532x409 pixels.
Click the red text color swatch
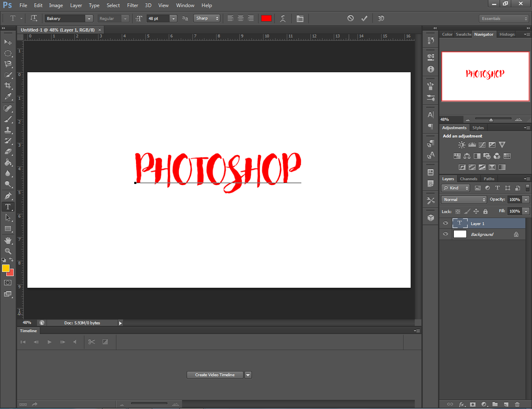tap(266, 18)
